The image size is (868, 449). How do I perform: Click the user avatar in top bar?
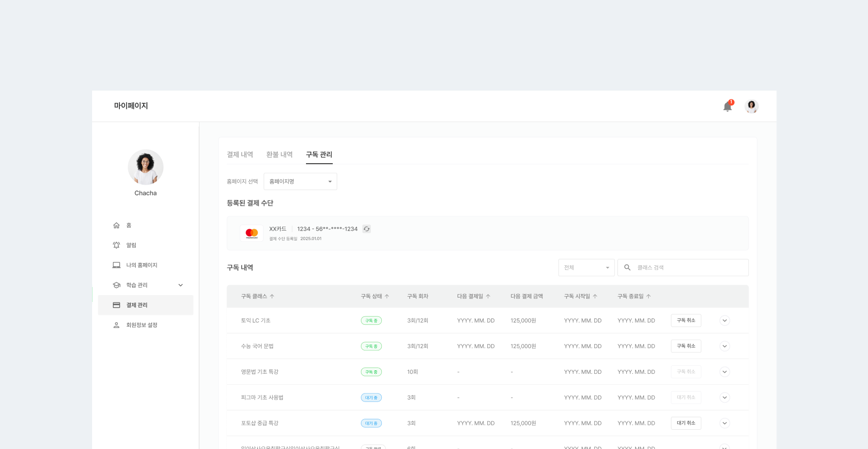(x=751, y=106)
